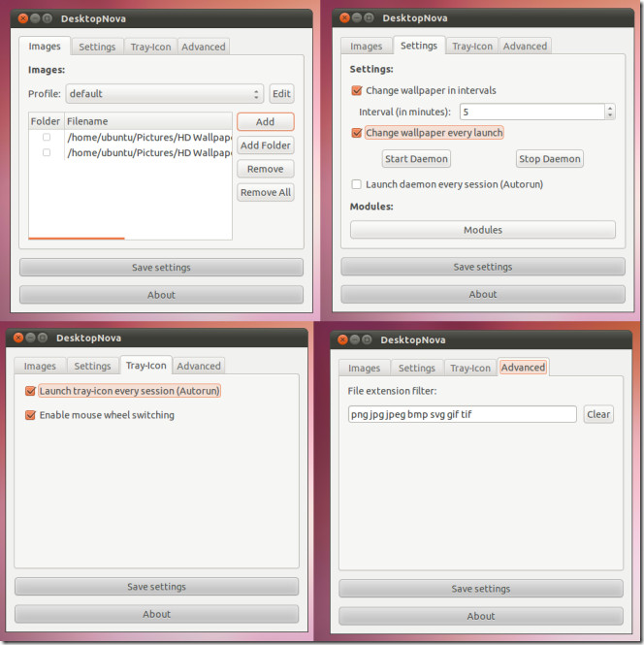
Task: Click the Start Daemon button
Action: 416,159
